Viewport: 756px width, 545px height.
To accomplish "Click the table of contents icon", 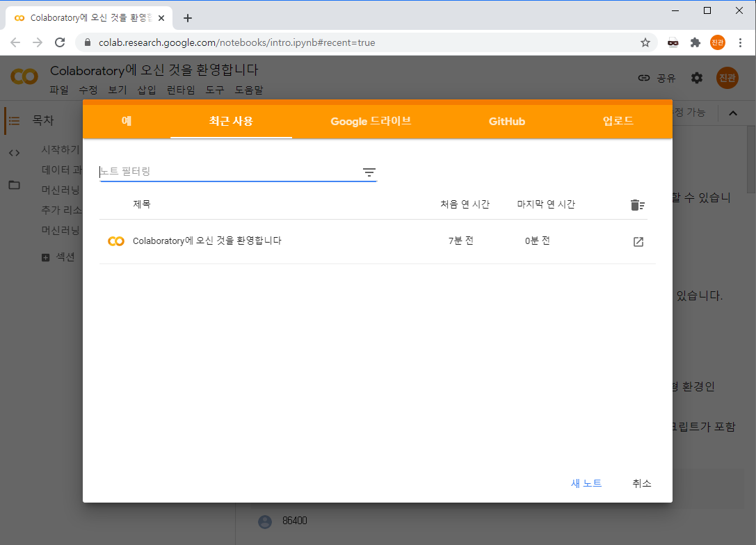I will [14, 120].
